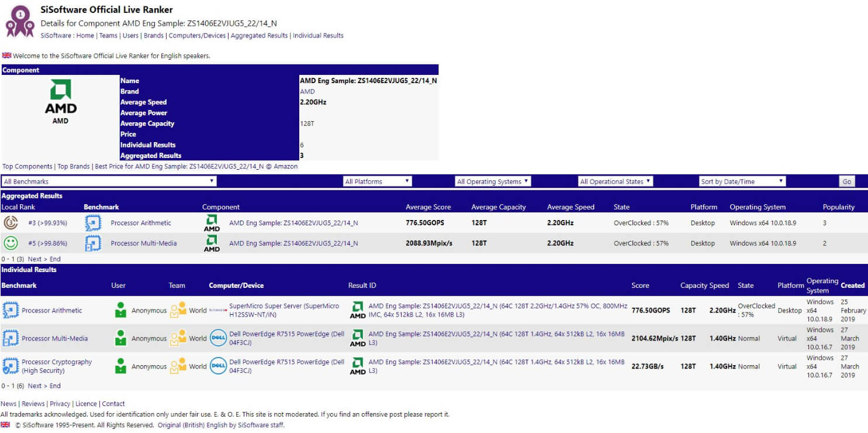Click the Created column header
868x433 pixels.
click(x=853, y=286)
